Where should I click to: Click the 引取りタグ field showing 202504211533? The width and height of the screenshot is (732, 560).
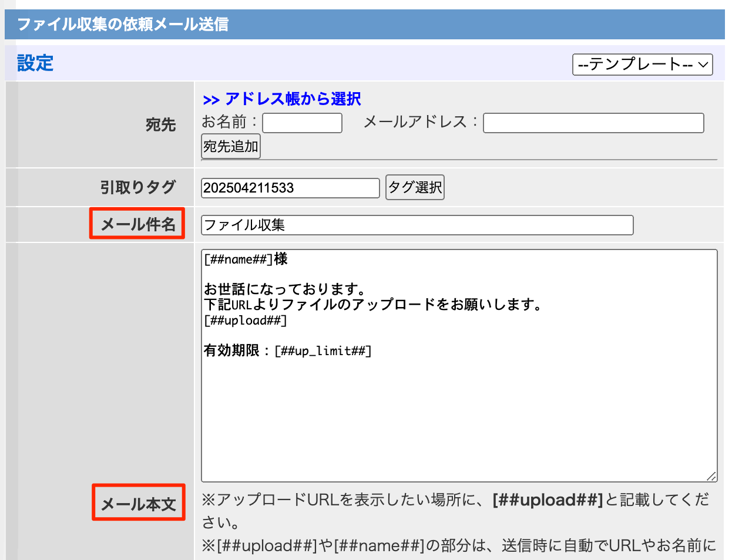pos(290,187)
